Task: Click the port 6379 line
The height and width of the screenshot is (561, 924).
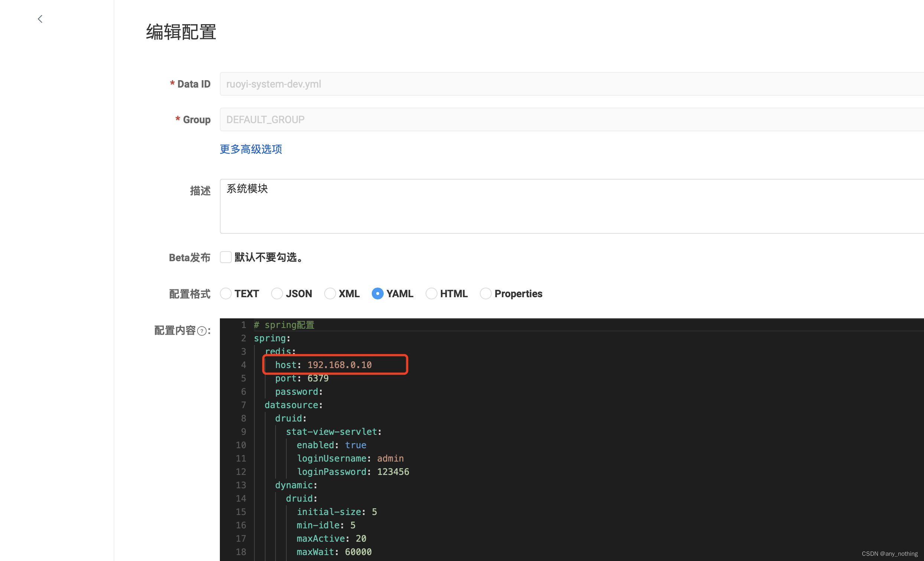Action: pos(302,378)
